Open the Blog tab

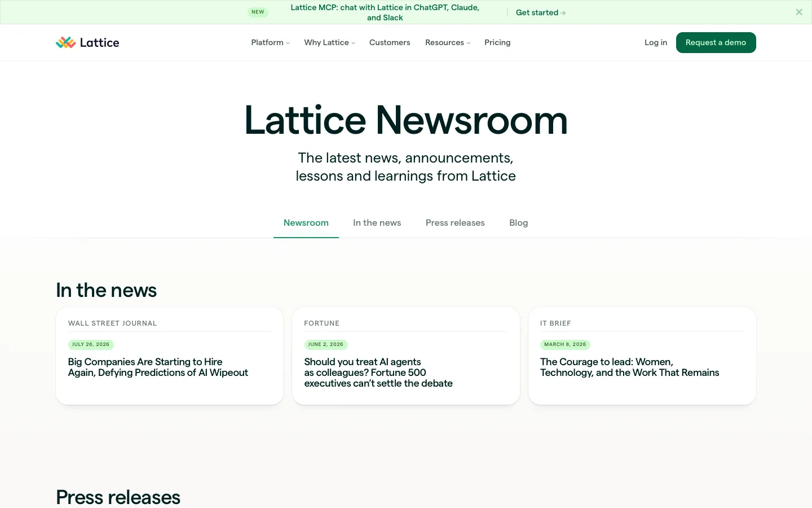click(x=519, y=223)
